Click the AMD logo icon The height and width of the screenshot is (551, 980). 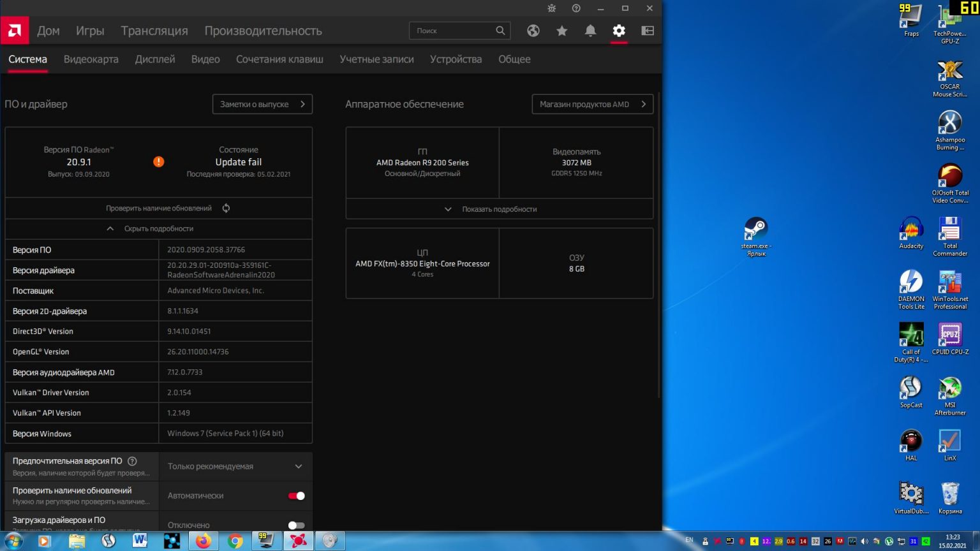[x=14, y=30]
